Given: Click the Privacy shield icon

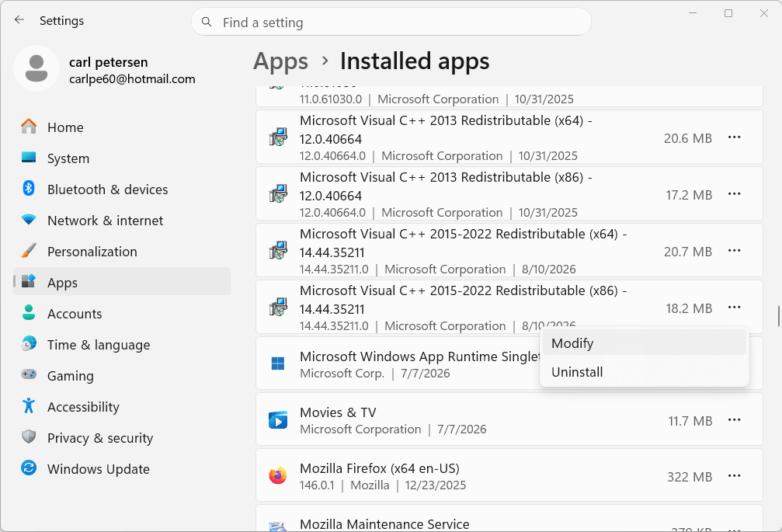Looking at the screenshot, I should pos(29,436).
